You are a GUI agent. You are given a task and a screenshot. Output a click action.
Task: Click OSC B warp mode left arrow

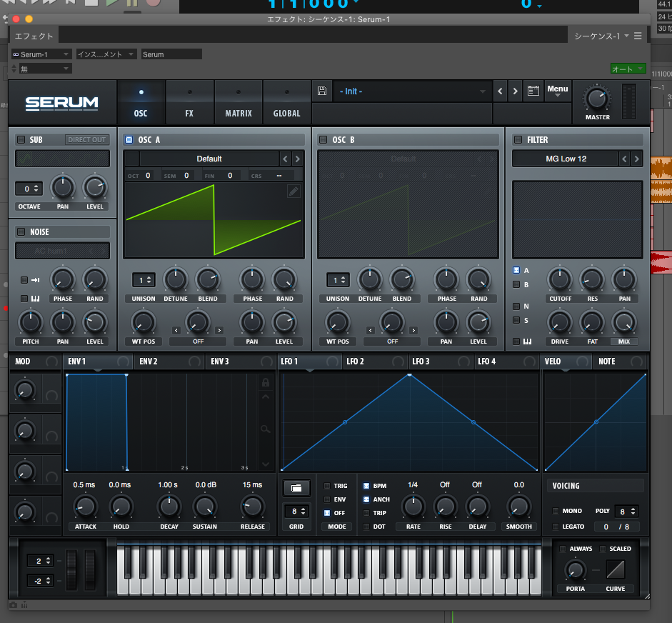click(x=371, y=330)
